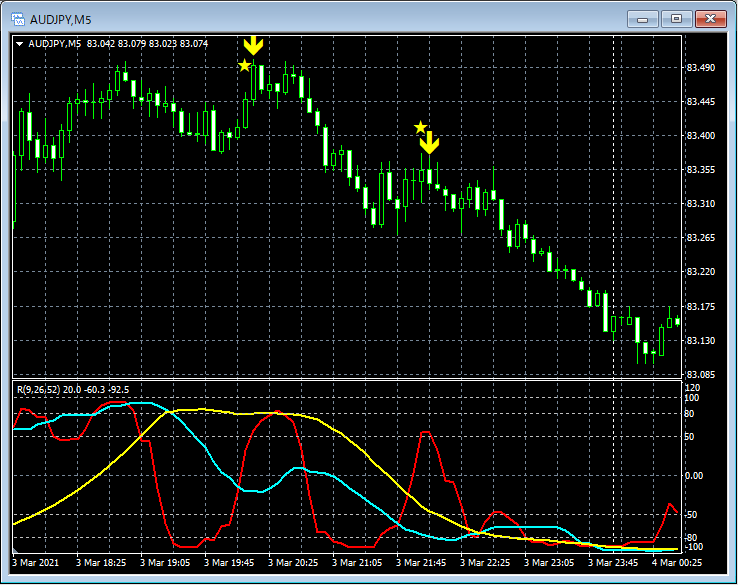
Task: Click the 83.400 price scale label
Action: pyautogui.click(x=700, y=136)
